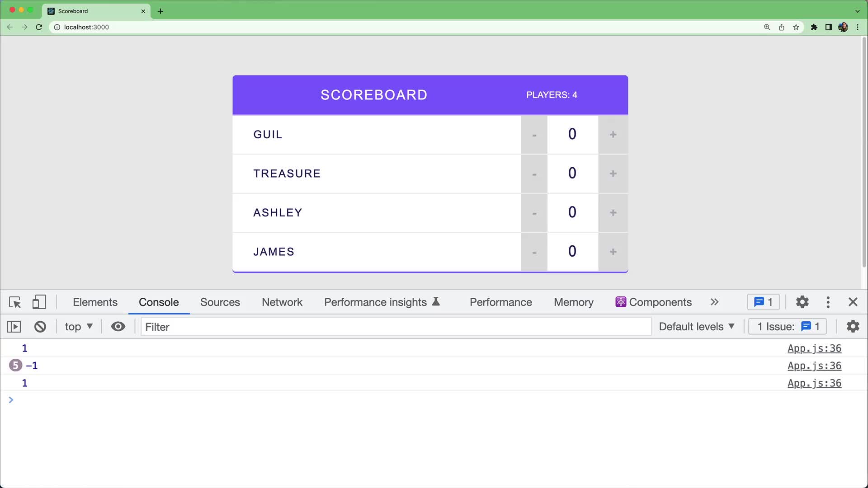Clear the console using the clear icon
868x488 pixels.
[40, 326]
